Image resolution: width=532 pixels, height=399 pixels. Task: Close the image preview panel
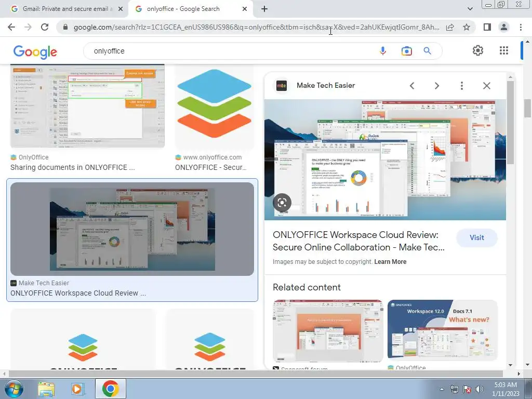486,86
